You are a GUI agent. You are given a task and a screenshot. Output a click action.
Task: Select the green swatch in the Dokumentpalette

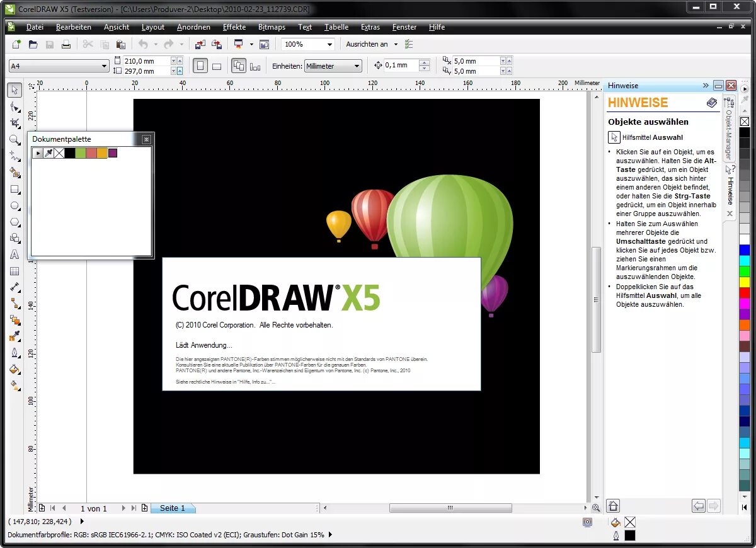click(81, 153)
